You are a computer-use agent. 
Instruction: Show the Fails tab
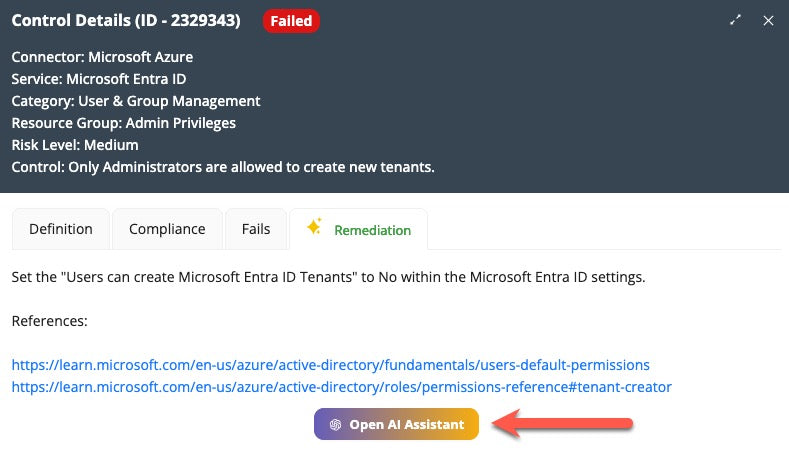point(256,229)
